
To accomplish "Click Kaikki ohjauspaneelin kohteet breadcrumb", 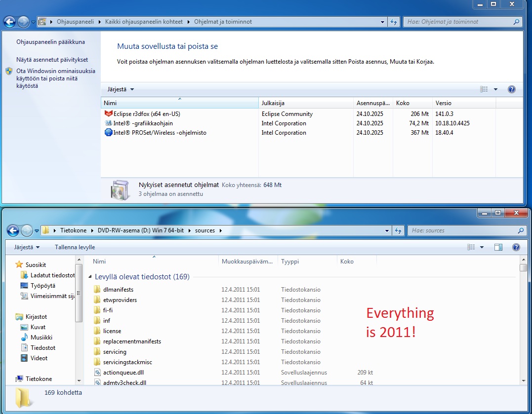I will tap(144, 22).
